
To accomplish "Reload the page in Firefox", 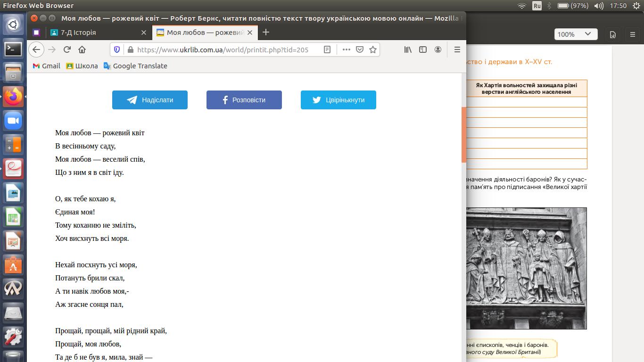I will tap(67, 49).
